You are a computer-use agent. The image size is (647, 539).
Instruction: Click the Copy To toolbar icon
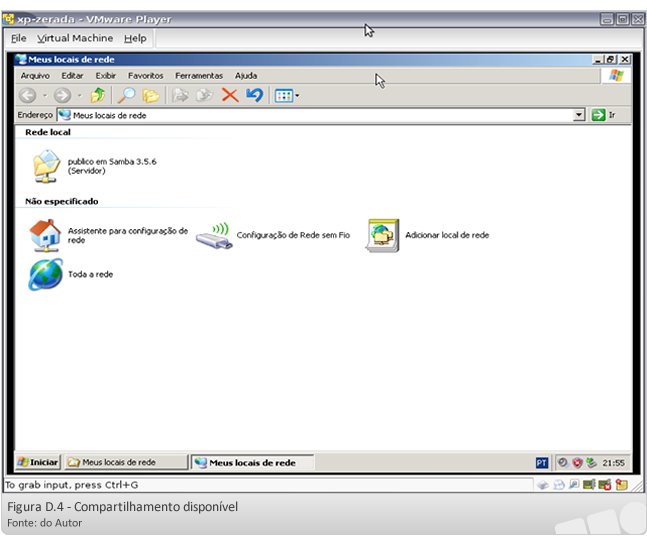click(x=205, y=95)
